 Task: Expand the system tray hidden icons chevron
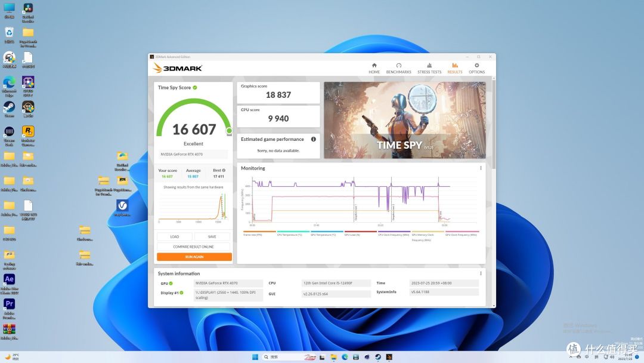tap(570, 357)
